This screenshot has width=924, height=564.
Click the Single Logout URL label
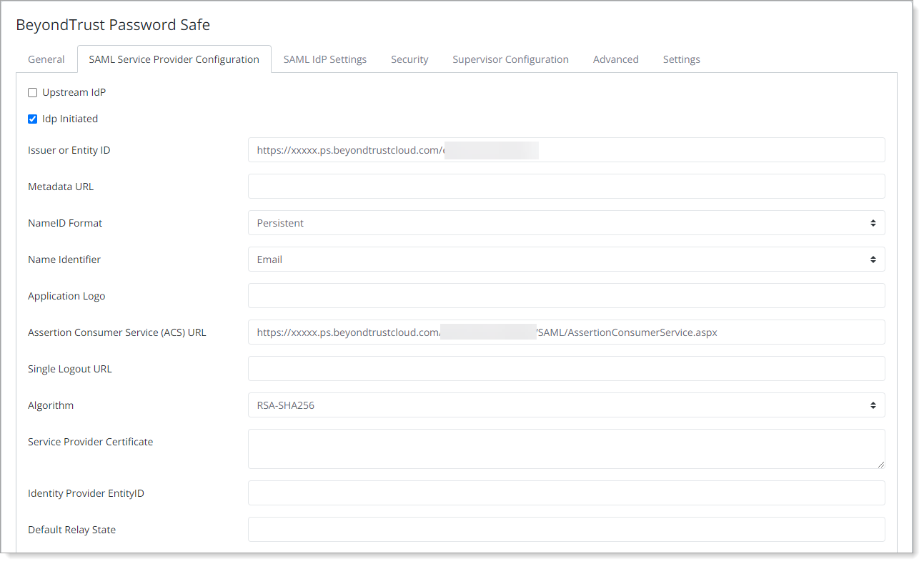click(x=70, y=369)
